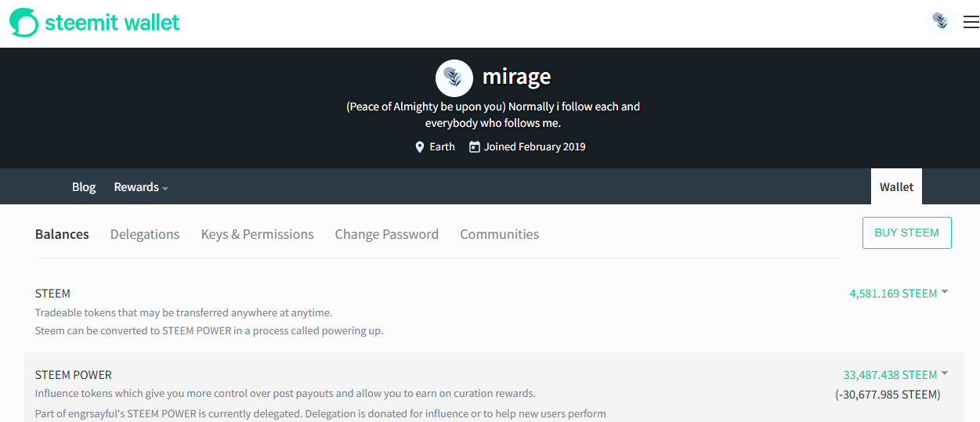This screenshot has height=422, width=980.
Task: Click 'Influence tokens which give you more control' text
Action: point(285,393)
